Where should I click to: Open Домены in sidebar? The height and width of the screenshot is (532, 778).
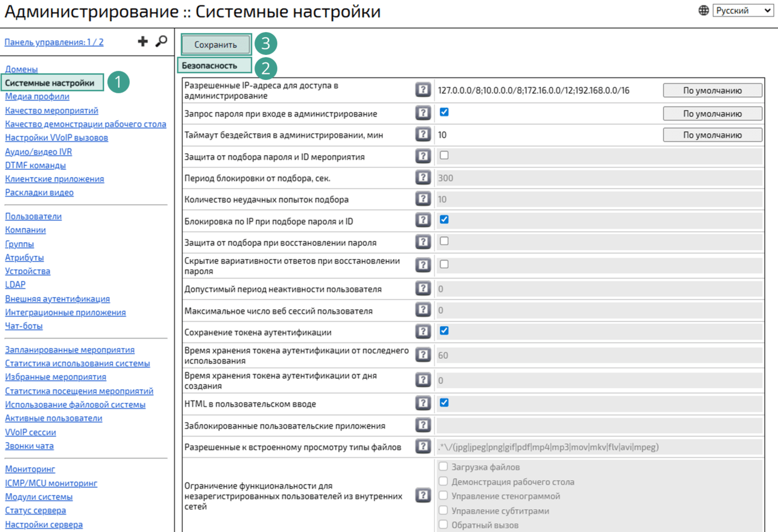coord(22,69)
